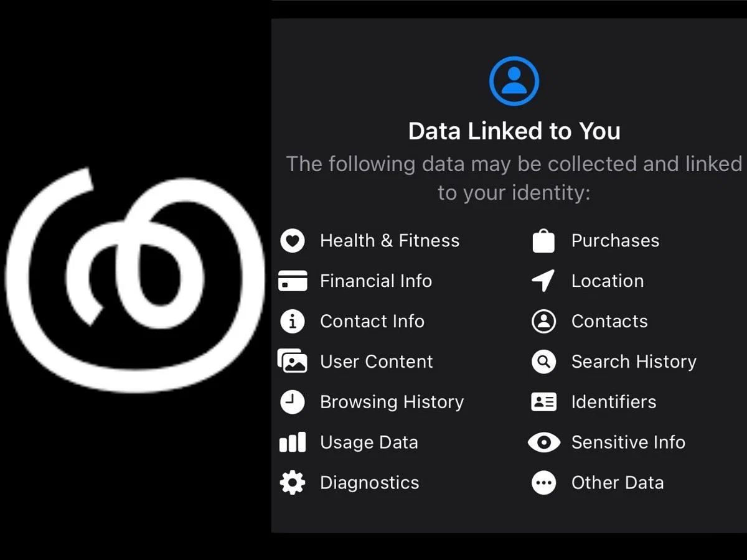Click the 'Search History' text

tap(634, 362)
